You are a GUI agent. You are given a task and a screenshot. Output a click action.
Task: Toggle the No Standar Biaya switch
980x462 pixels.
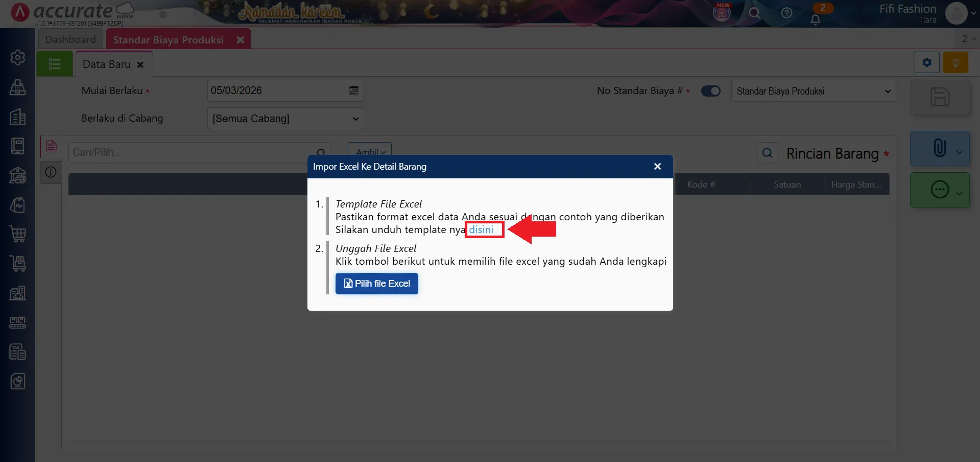pos(711,90)
